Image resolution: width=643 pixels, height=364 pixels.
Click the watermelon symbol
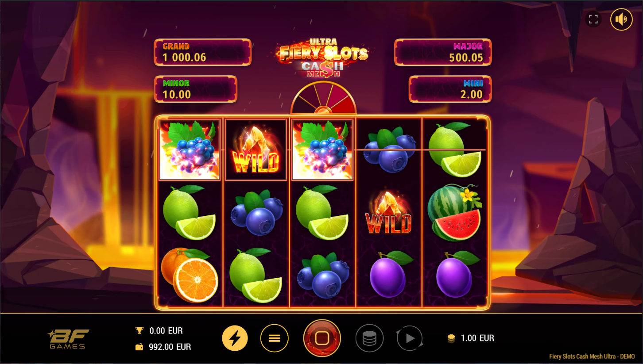point(455,213)
